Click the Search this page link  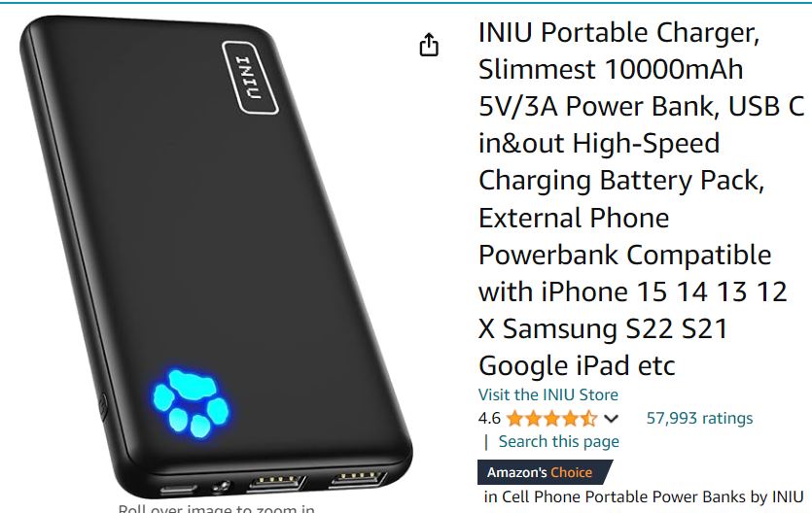point(559,441)
